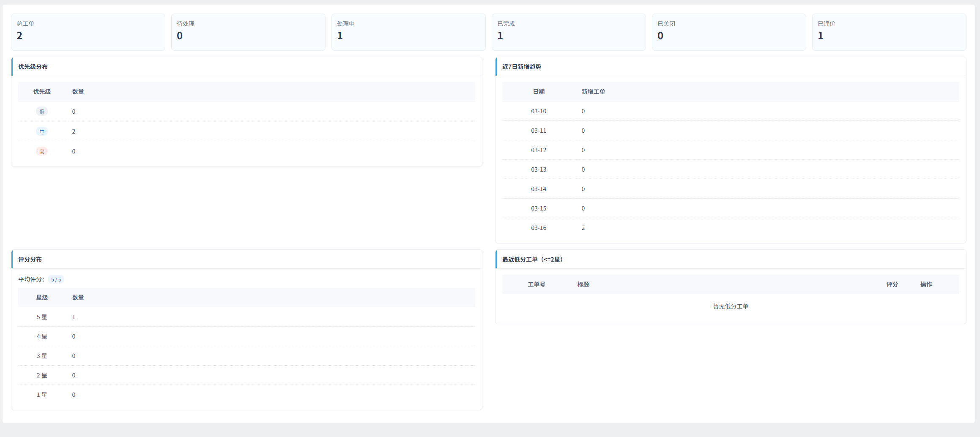Click the 已评价 statistics card
Screen dimensions: 980x437
[x=889, y=32]
